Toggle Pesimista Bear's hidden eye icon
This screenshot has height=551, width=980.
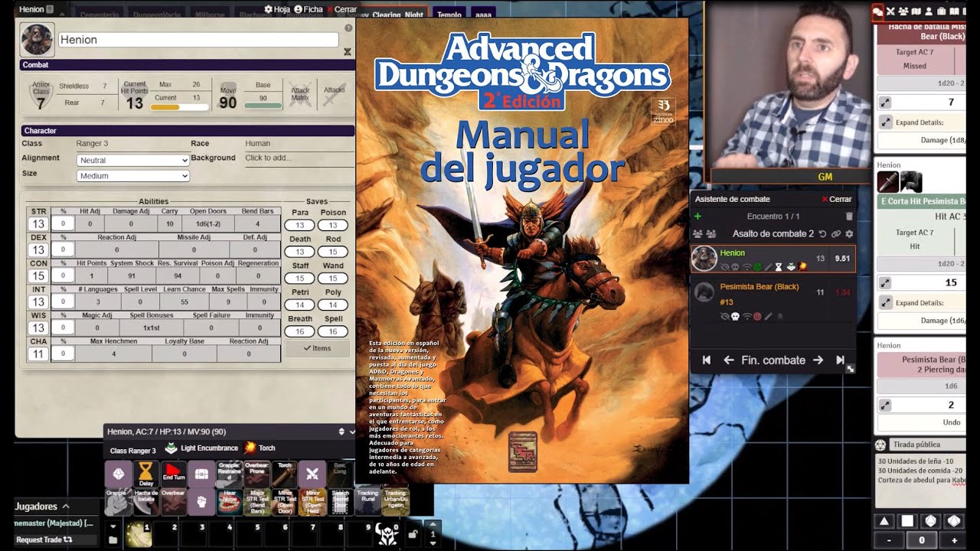(724, 315)
